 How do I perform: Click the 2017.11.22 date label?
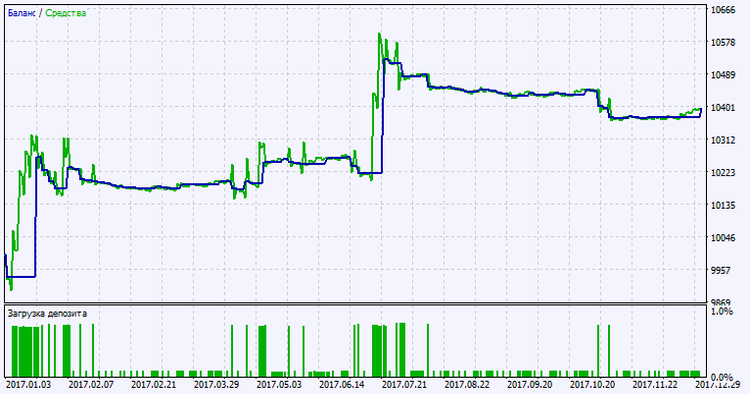(655, 384)
